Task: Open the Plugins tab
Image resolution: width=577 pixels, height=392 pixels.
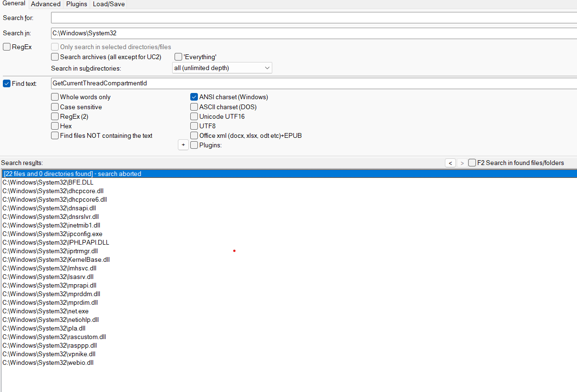Action: click(x=76, y=4)
